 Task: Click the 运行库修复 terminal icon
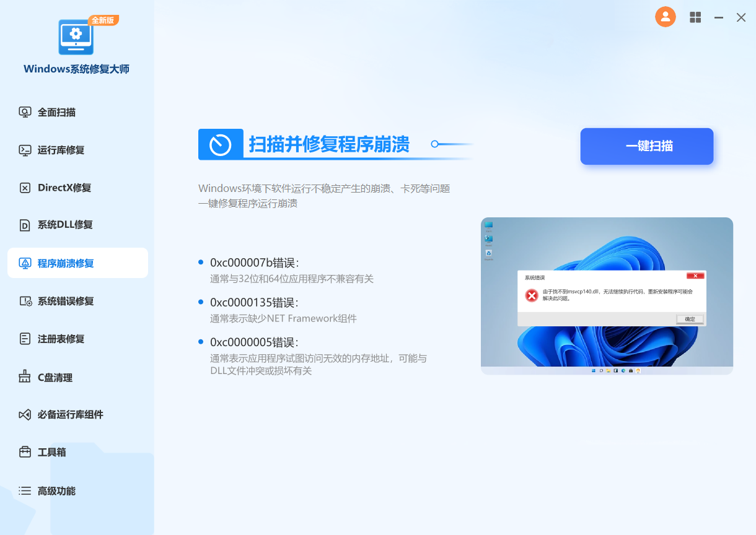tap(25, 150)
